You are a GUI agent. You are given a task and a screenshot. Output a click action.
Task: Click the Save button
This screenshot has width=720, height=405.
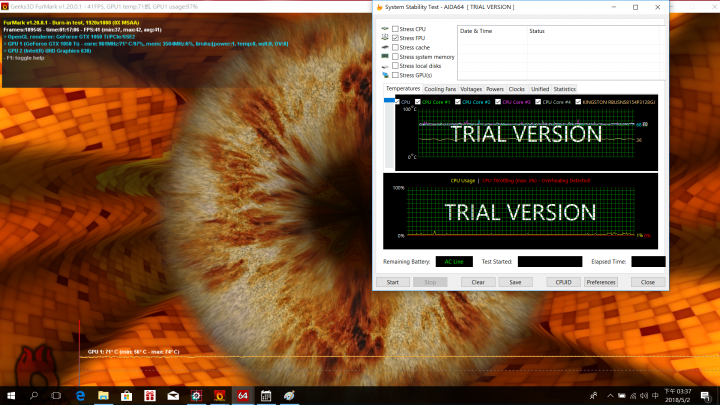[515, 282]
